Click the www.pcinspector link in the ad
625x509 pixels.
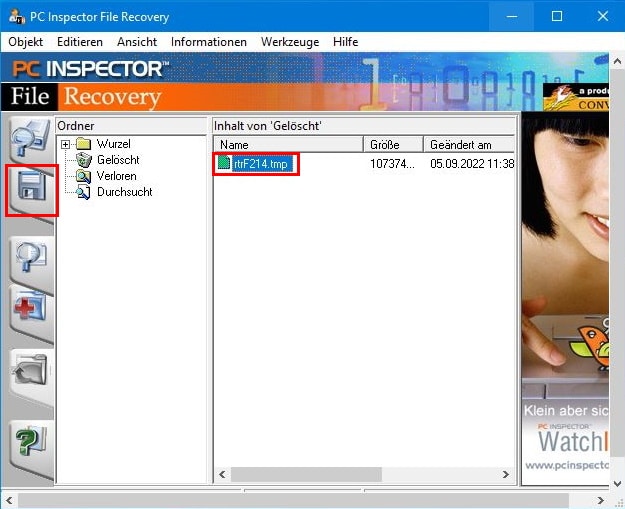pos(566,465)
